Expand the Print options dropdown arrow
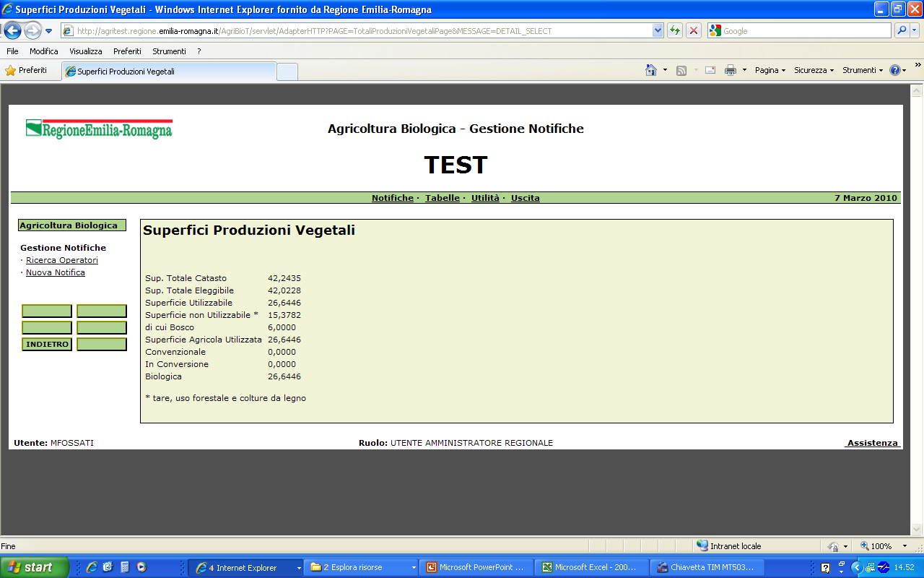The width and height of the screenshot is (924, 578). pos(745,70)
